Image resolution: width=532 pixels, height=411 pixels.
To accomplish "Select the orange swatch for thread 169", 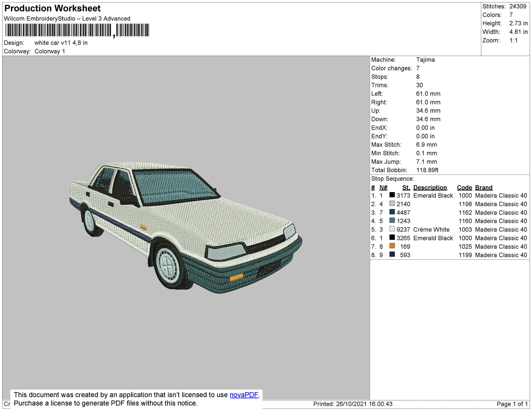I will point(392,246).
